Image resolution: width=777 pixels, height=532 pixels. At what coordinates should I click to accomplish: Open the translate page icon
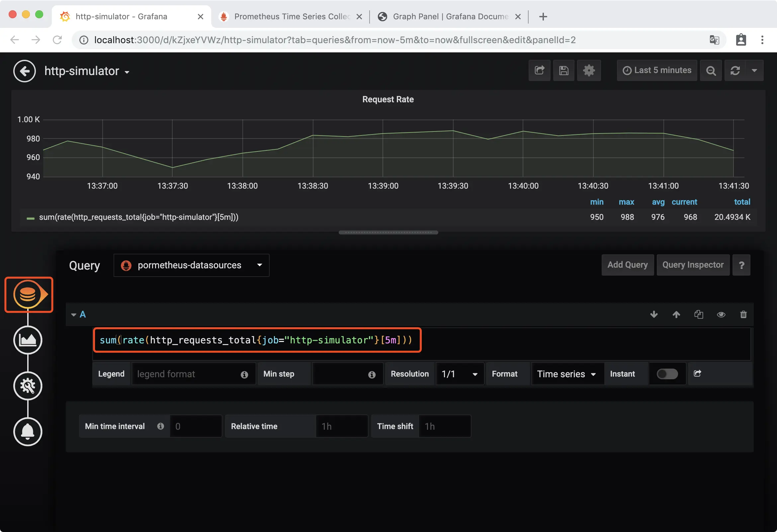(714, 40)
